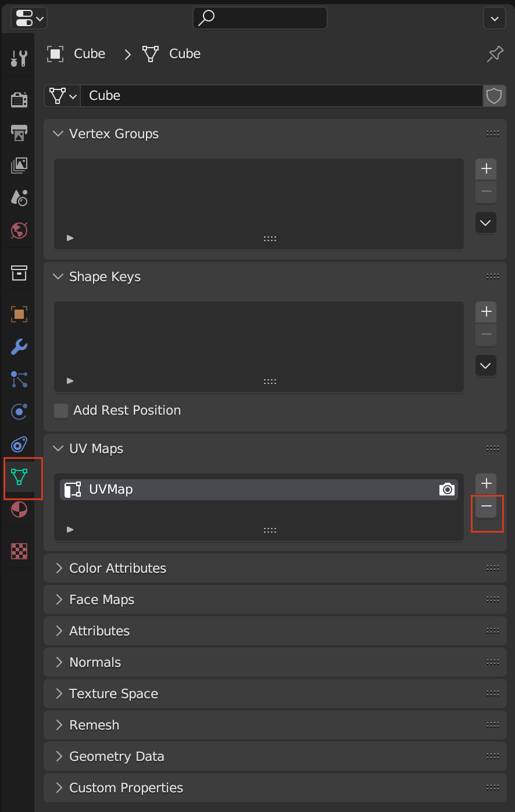Open the Render Properties tab
The height and width of the screenshot is (812, 515).
tap(19, 99)
